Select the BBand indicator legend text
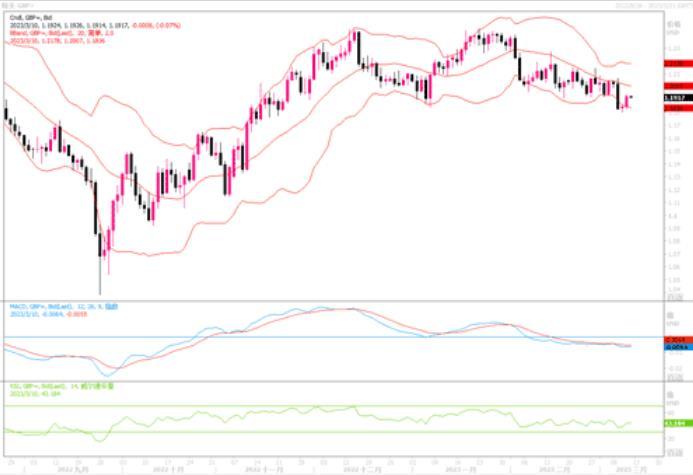Image resolution: width=693 pixels, height=475 pixels. click(x=62, y=33)
